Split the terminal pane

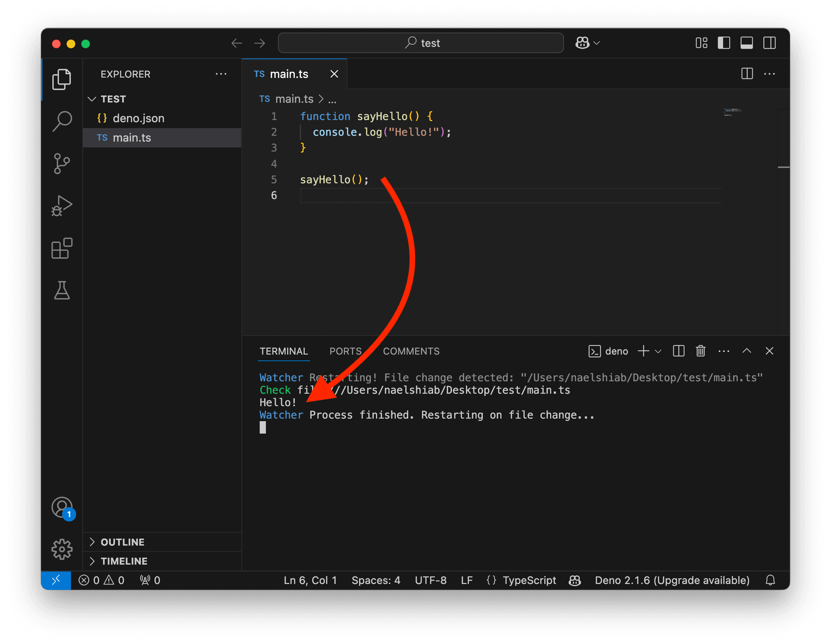click(x=678, y=351)
